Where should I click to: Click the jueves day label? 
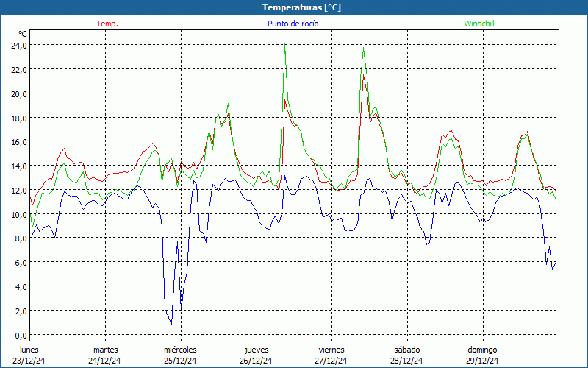click(257, 350)
